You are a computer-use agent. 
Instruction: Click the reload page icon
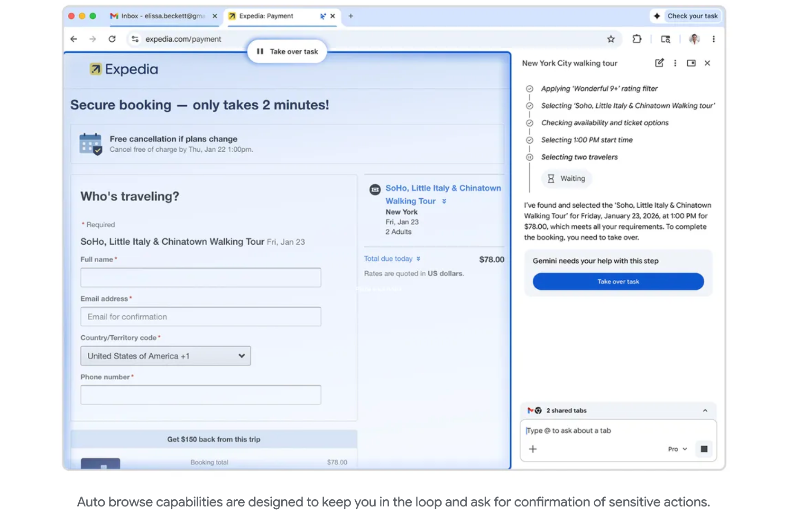(x=112, y=39)
